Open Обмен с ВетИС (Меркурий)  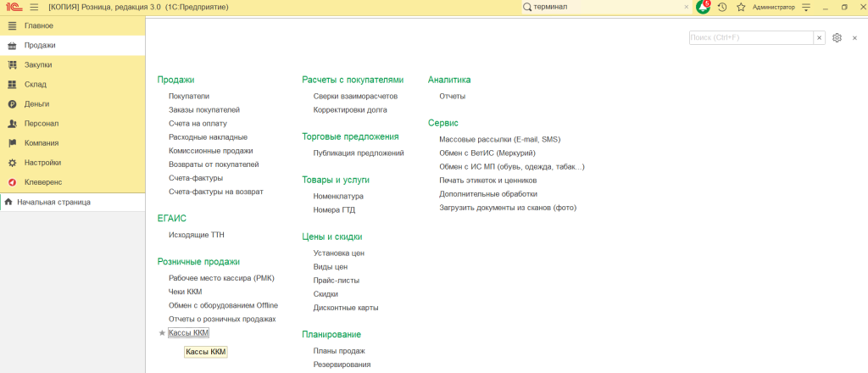pyautogui.click(x=487, y=153)
